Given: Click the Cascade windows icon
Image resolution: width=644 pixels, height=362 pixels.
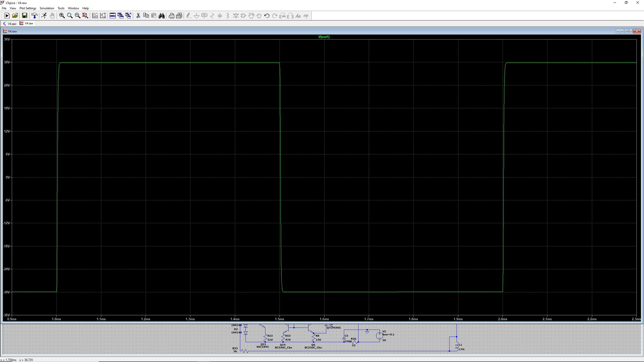Looking at the screenshot, I should (x=120, y=16).
